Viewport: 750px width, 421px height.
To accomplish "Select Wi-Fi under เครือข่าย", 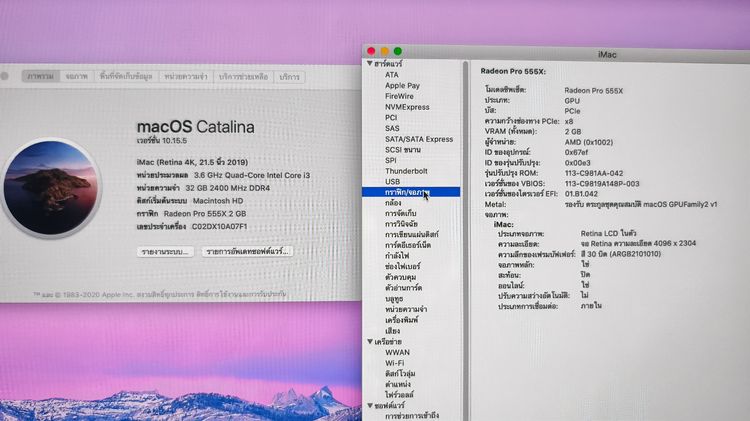I will 395,363.
